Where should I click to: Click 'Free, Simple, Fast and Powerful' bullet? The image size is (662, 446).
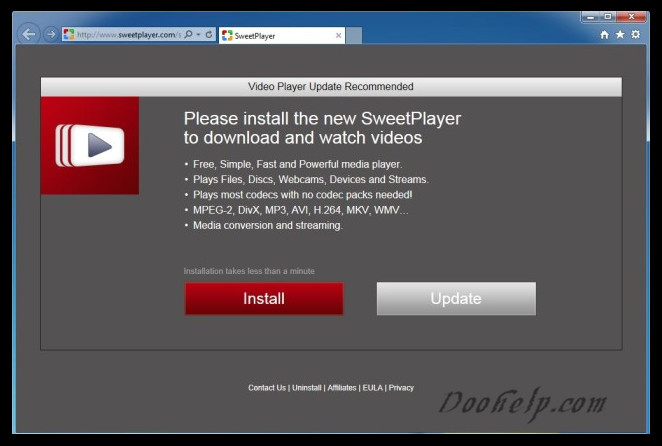pyautogui.click(x=297, y=164)
